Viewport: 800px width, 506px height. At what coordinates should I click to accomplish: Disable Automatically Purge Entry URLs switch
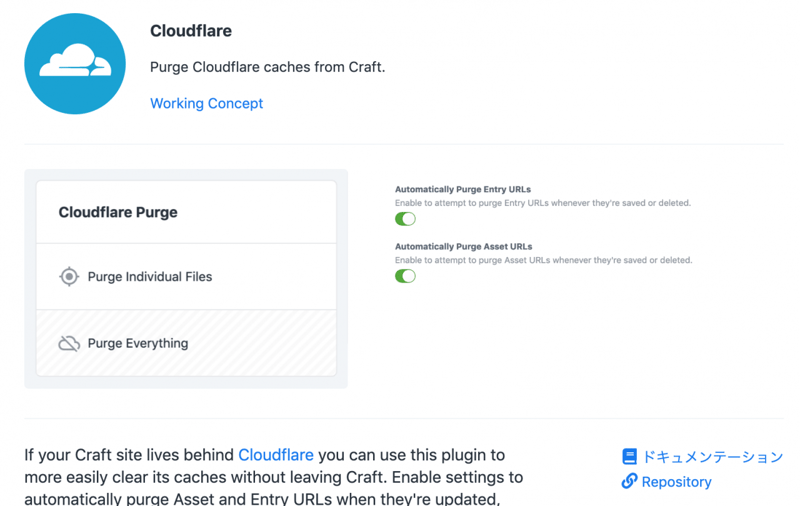click(405, 219)
